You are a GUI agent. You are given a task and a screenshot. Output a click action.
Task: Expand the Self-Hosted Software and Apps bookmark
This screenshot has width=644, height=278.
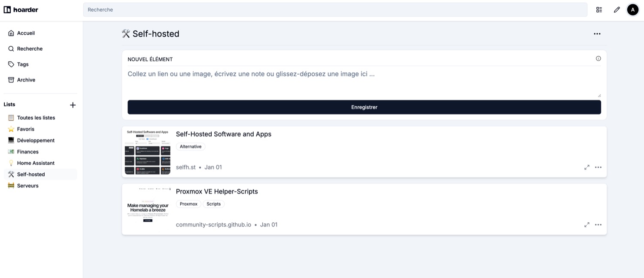[x=586, y=167]
